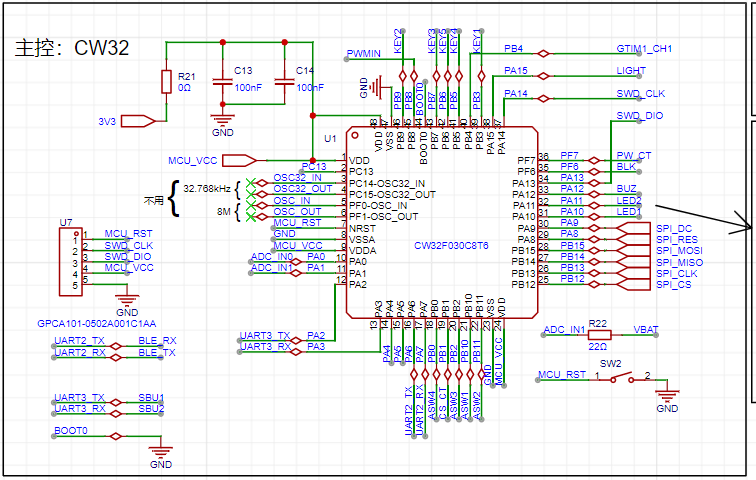Screen dimensions: 756x480
Task: Click GND symbol under U7 connector
Action: click(127, 300)
